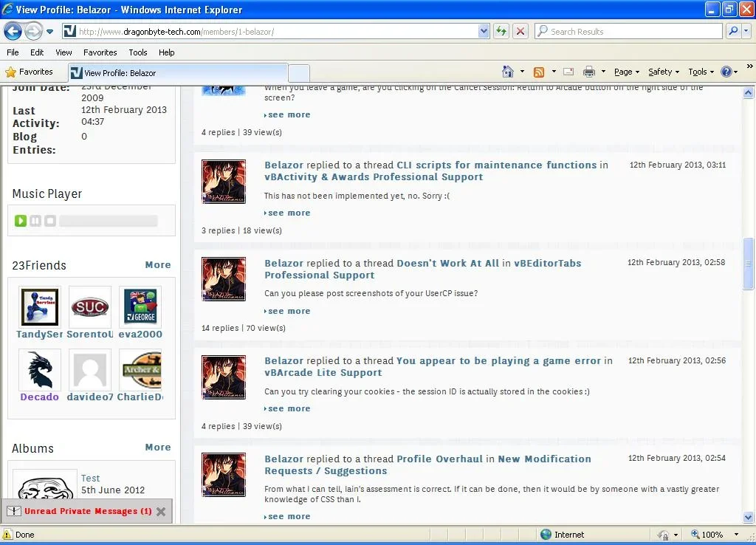Open the SUC SorentoU avatar
Screen dimensions: 756x545
89,306
